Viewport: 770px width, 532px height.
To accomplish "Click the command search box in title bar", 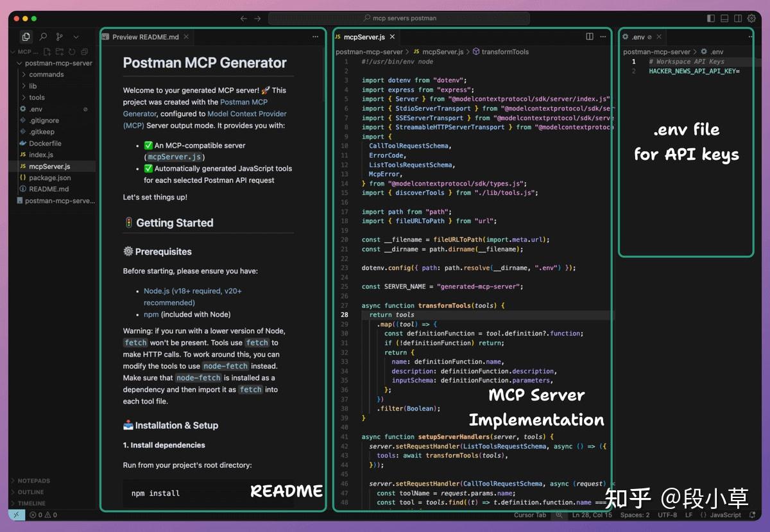I will (399, 19).
